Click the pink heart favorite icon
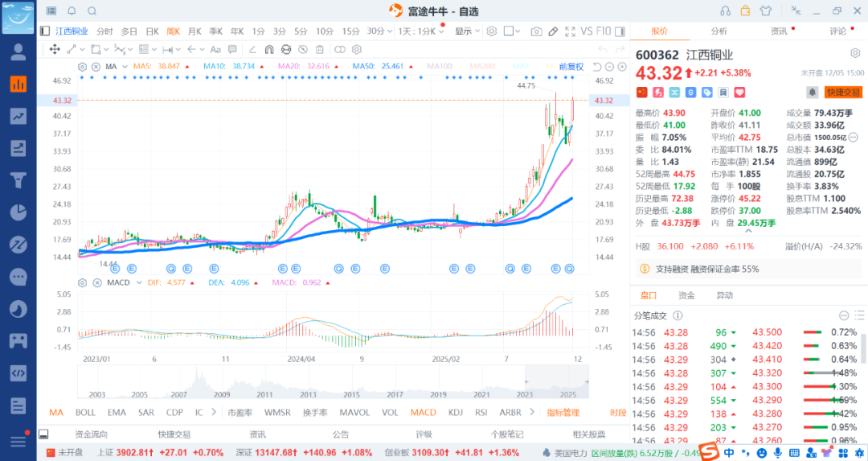868x461 pixels. pos(739,93)
